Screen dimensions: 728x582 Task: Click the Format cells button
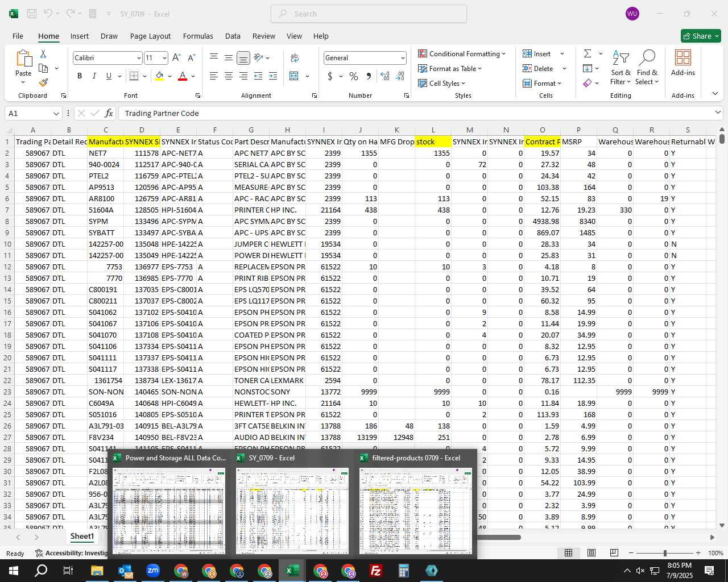pos(543,83)
